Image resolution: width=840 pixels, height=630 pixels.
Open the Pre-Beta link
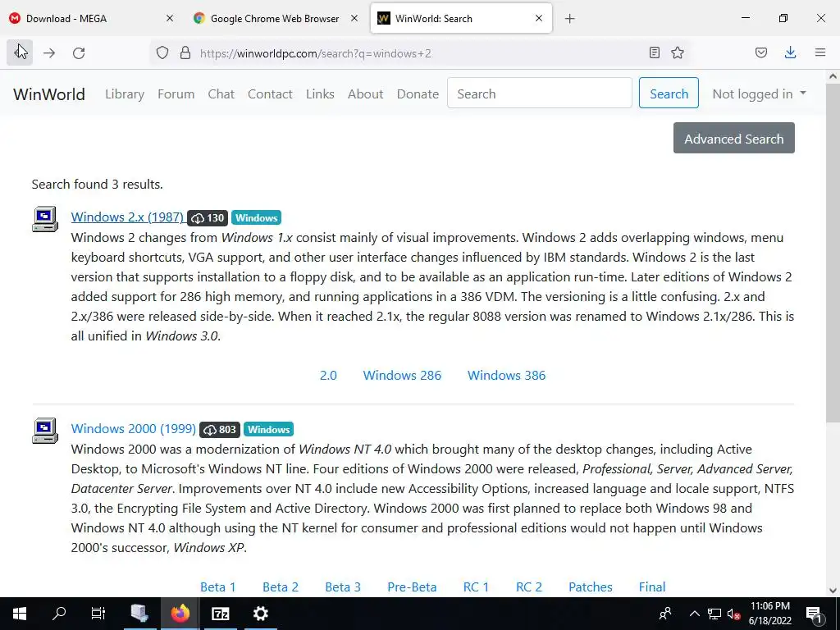412,587
